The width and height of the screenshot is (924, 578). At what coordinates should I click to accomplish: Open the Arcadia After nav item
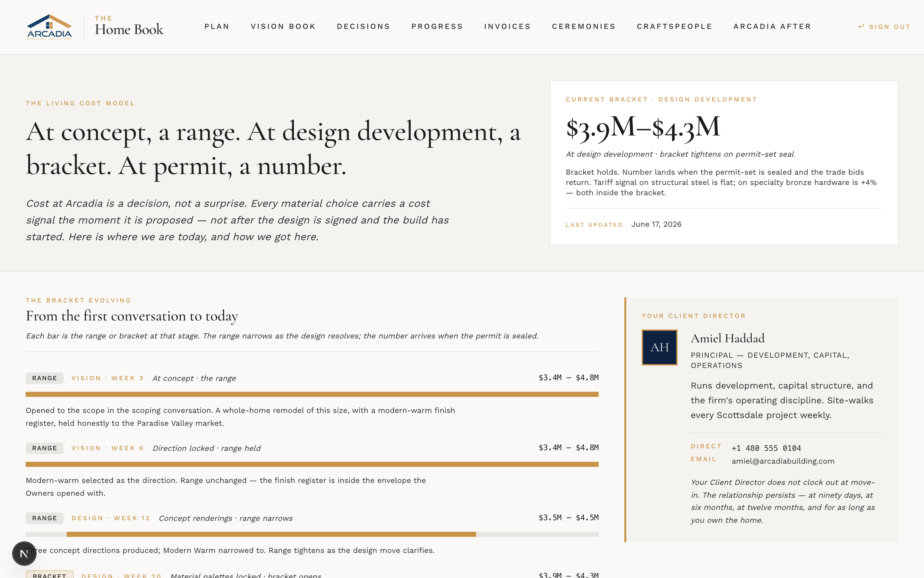772,26
